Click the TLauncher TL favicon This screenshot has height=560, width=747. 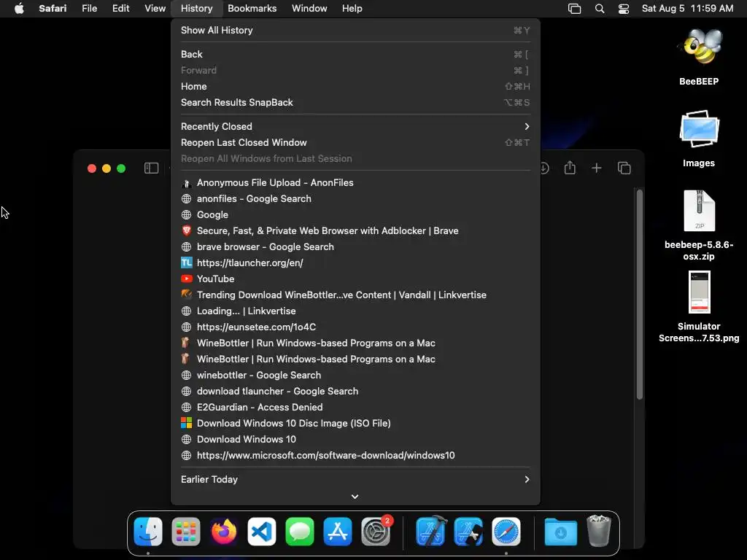pos(186,262)
